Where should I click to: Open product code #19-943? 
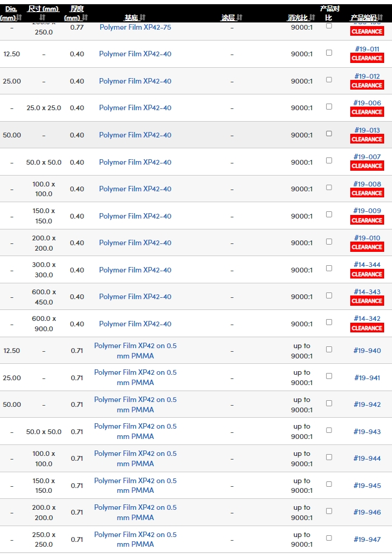(x=367, y=432)
